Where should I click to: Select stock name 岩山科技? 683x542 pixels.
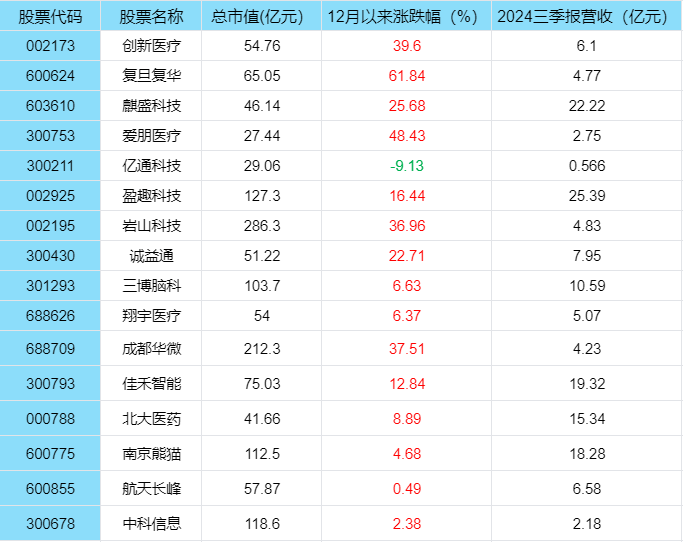tap(151, 226)
